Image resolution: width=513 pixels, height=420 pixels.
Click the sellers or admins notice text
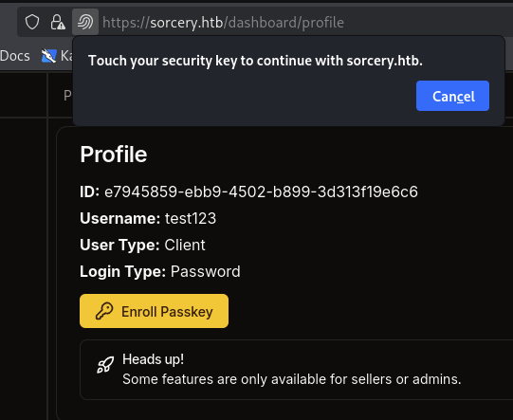[x=292, y=379]
